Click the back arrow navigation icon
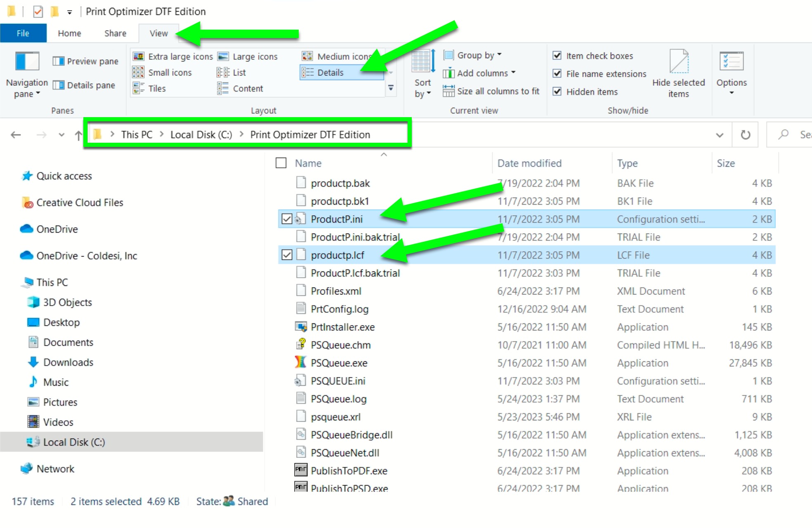 tap(16, 135)
